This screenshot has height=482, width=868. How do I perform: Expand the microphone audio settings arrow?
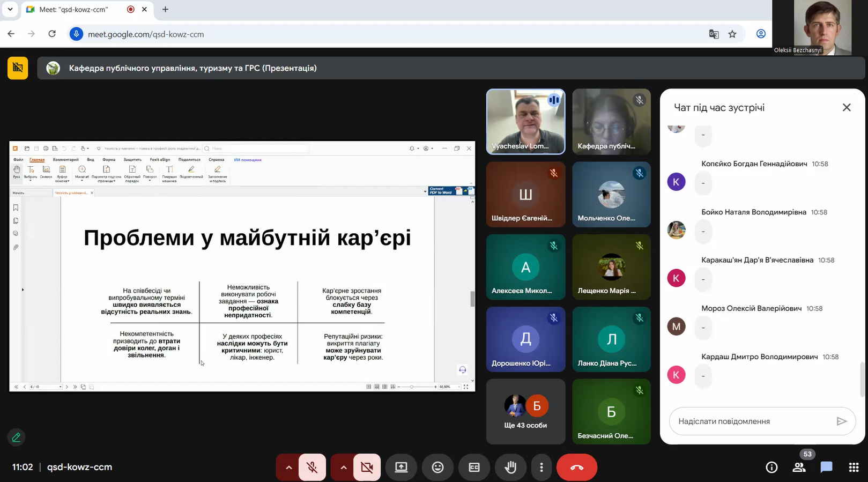(x=288, y=468)
